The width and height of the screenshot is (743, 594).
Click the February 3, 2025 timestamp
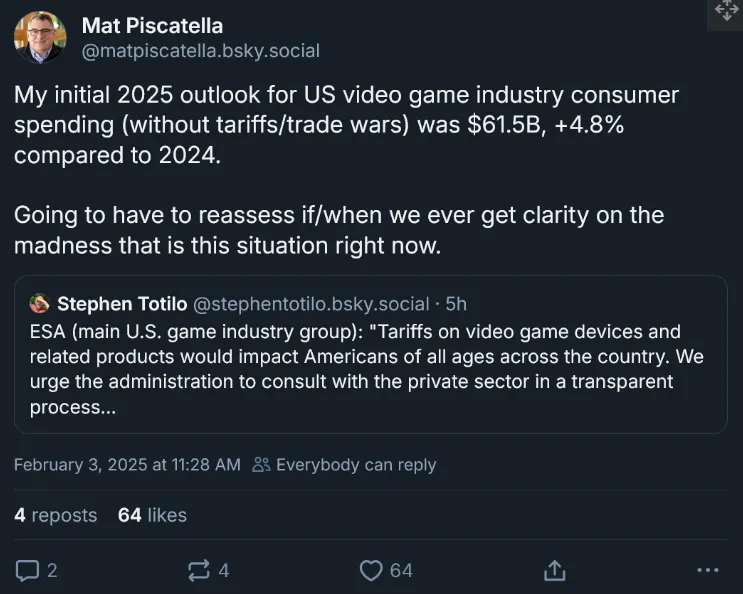click(127, 464)
